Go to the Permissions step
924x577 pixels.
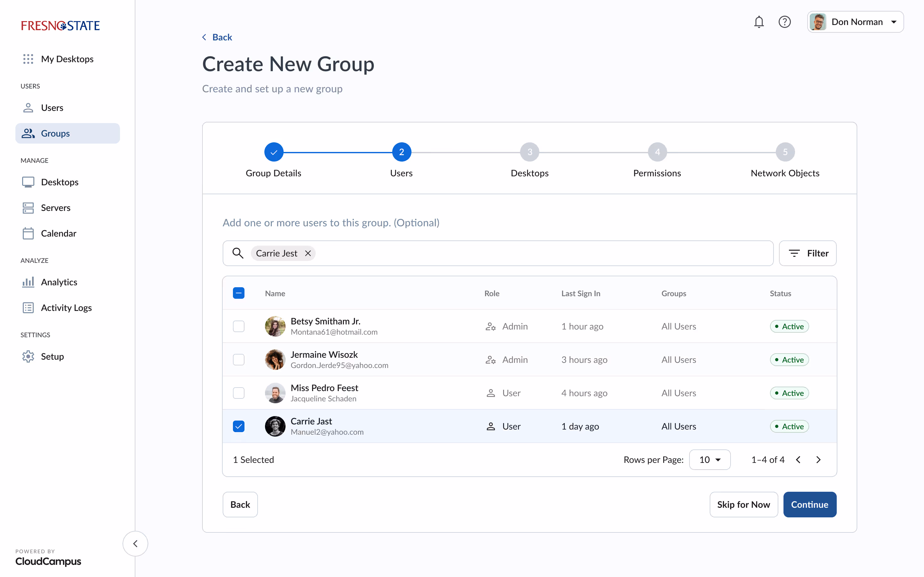657,152
